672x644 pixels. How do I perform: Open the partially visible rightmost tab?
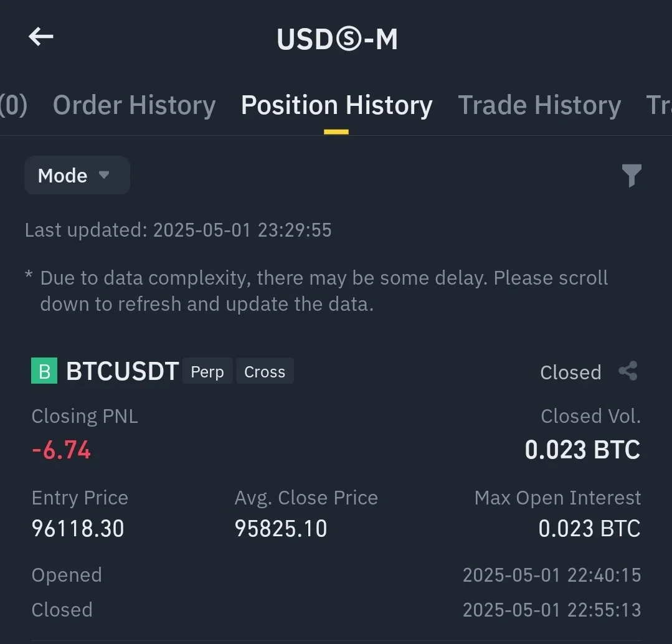point(658,105)
